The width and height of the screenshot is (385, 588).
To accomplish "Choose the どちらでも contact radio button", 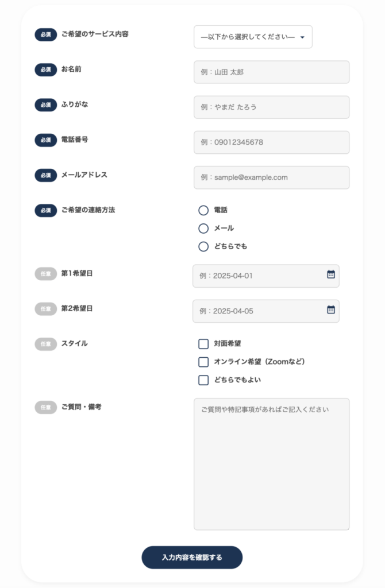I will 203,246.
